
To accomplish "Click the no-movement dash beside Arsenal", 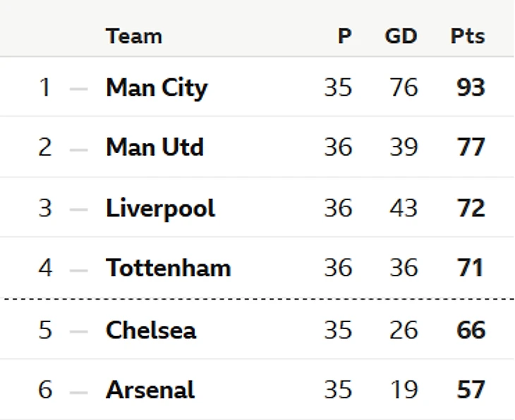I will tap(79, 391).
